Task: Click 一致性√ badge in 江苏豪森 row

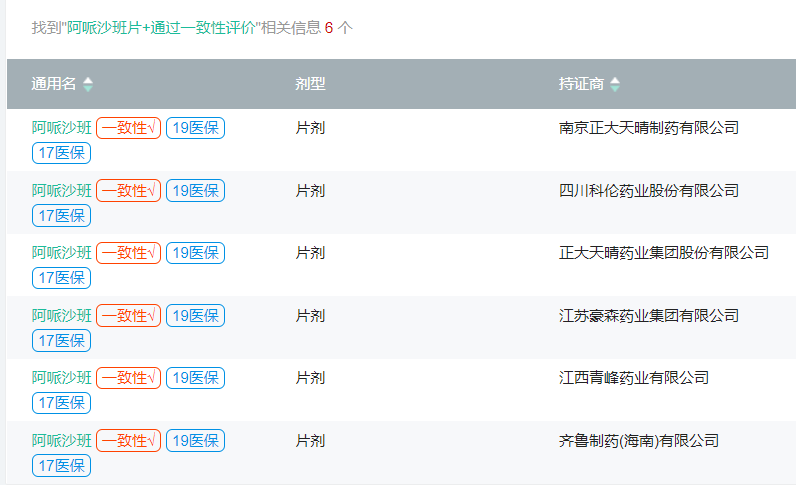Action: [x=128, y=316]
